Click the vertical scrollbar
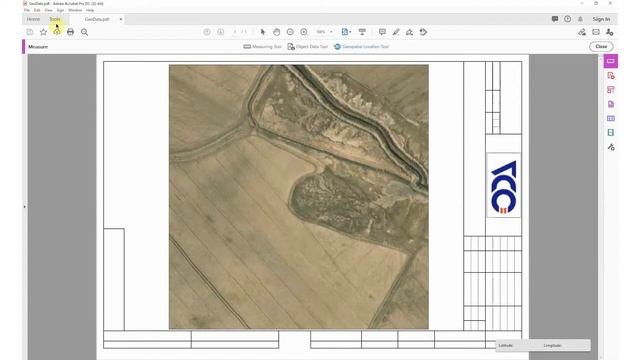Screen dimensions: 640x360 point(600,207)
